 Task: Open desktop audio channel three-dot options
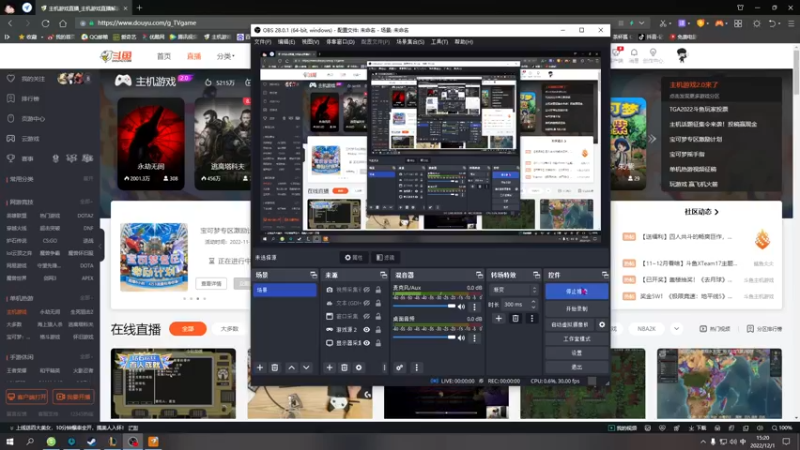pyautogui.click(x=474, y=338)
